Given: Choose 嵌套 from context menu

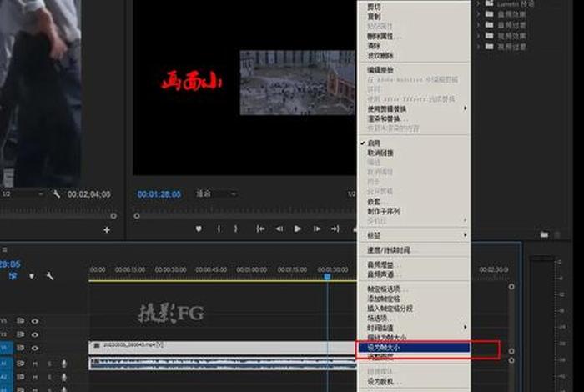Looking at the screenshot, I should coord(414,201).
